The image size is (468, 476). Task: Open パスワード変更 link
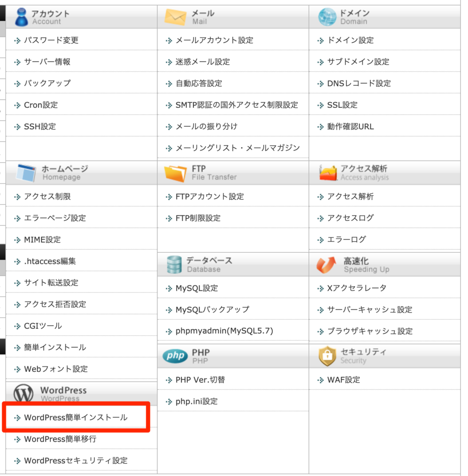(x=51, y=40)
